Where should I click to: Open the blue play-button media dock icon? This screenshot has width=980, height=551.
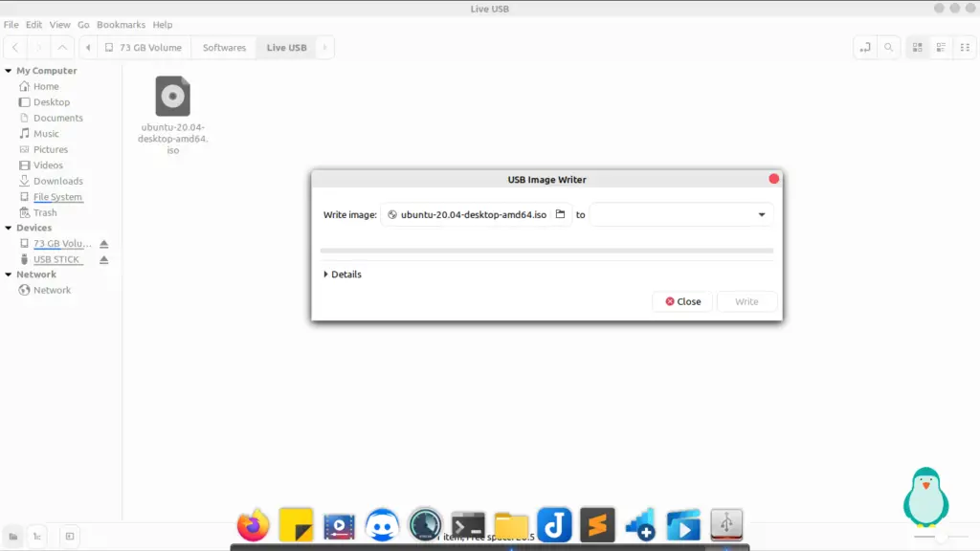pyautogui.click(x=683, y=525)
